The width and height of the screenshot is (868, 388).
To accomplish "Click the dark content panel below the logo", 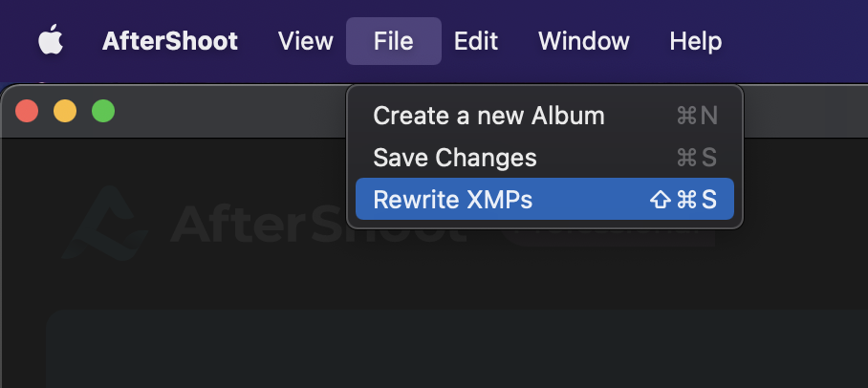I will click(449, 349).
